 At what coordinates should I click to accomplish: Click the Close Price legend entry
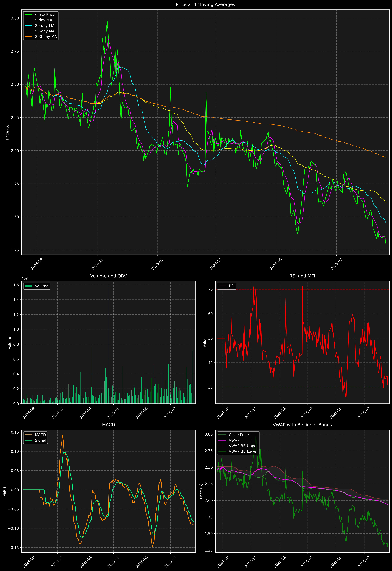pos(45,14)
